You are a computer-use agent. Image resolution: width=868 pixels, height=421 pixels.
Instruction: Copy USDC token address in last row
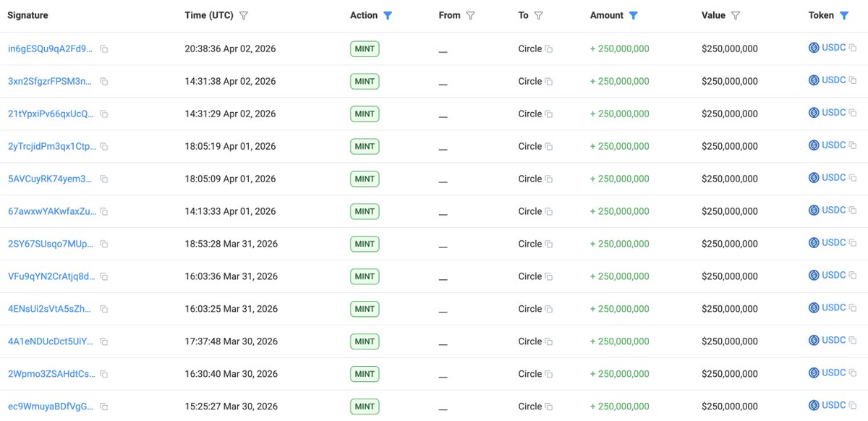click(852, 407)
